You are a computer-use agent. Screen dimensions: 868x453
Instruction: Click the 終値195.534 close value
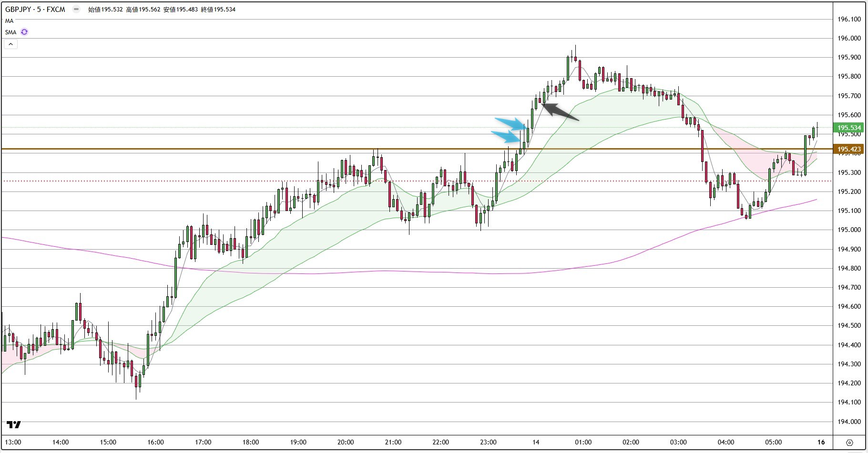click(218, 9)
